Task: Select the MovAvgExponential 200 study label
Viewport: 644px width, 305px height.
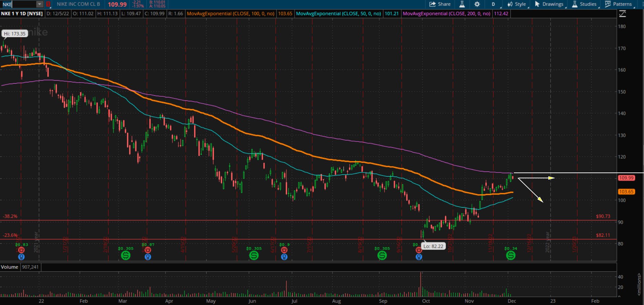Action: [446, 14]
